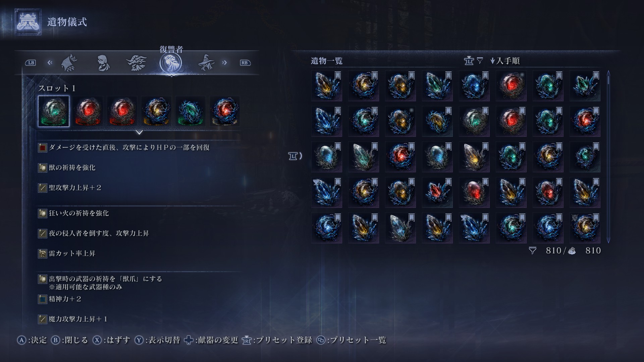Click the relic list vertical scrollbar
This screenshot has width=644, height=362.
point(608,157)
